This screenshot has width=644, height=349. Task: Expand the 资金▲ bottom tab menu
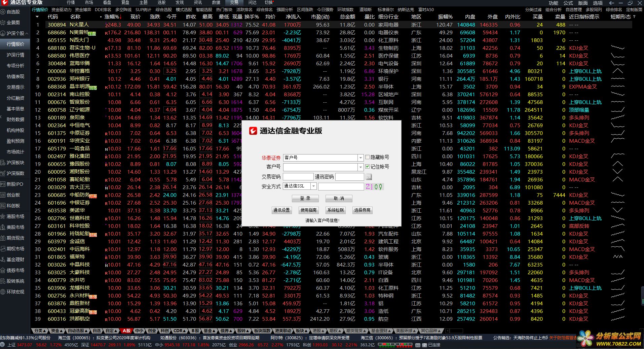click(x=56, y=331)
